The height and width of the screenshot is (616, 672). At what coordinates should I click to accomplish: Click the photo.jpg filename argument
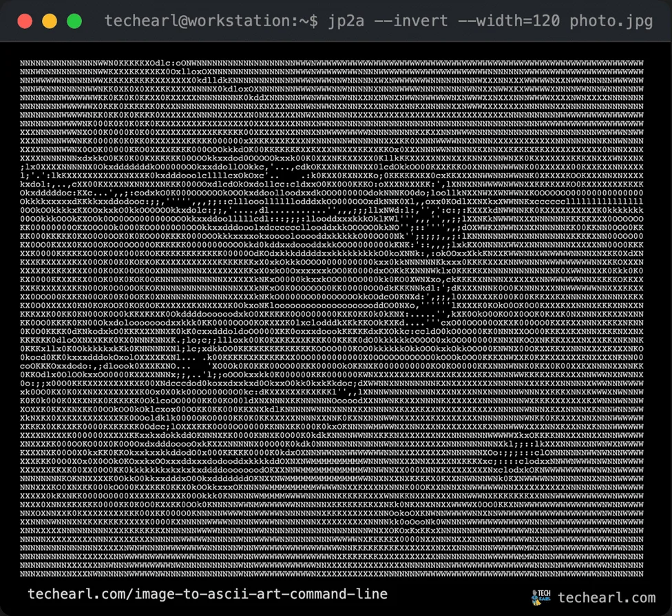click(x=611, y=21)
